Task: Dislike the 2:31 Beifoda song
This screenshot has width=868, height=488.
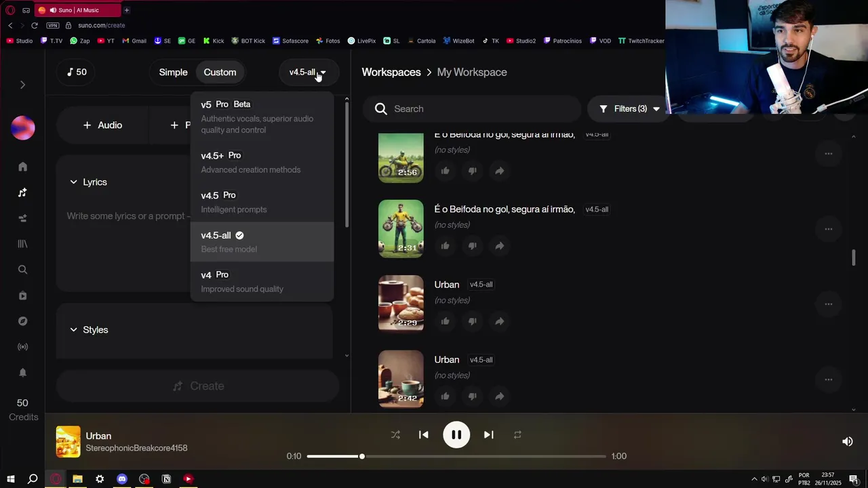Action: pyautogui.click(x=473, y=246)
